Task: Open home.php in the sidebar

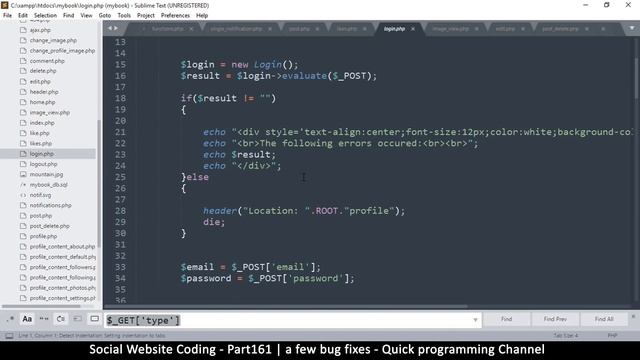Action: (42, 102)
